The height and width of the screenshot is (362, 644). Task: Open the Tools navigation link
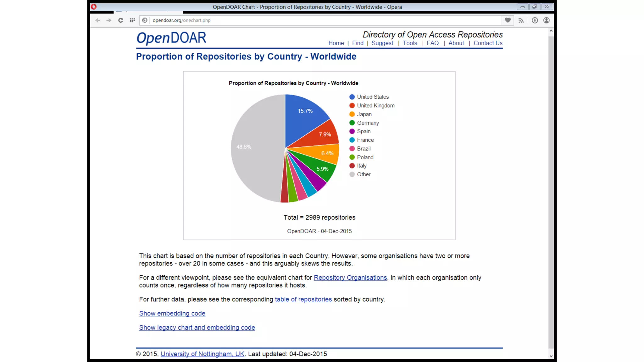point(410,43)
